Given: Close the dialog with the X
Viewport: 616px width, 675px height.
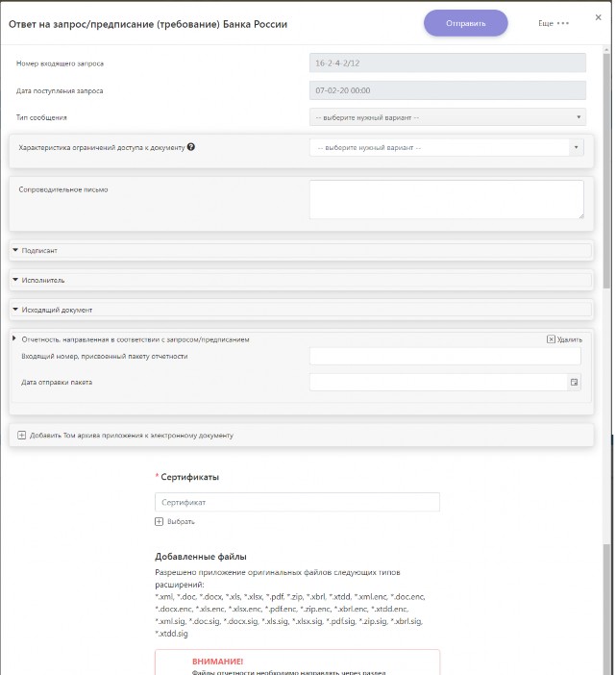Looking at the screenshot, I should click(598, 17).
